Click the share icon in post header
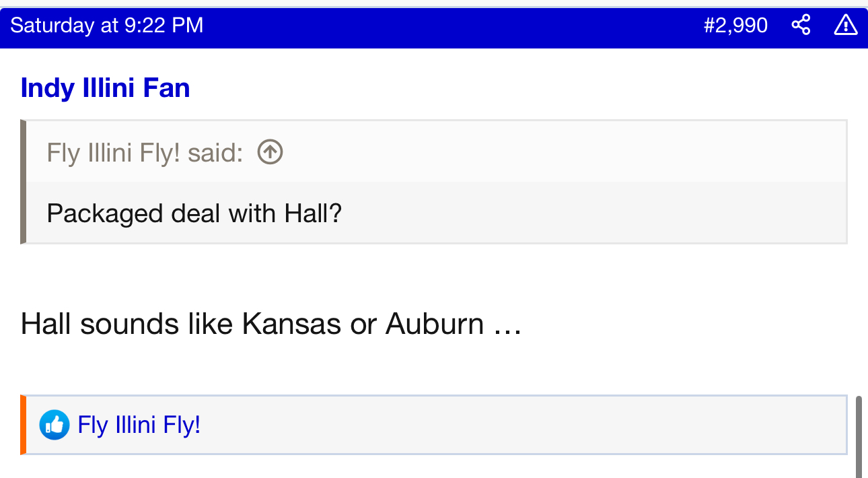Screen dimensions: 868x478 (x=801, y=26)
